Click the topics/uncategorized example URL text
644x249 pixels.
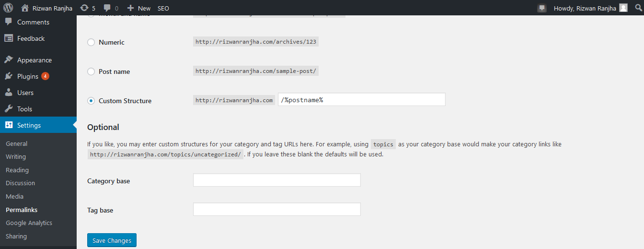coord(165,154)
